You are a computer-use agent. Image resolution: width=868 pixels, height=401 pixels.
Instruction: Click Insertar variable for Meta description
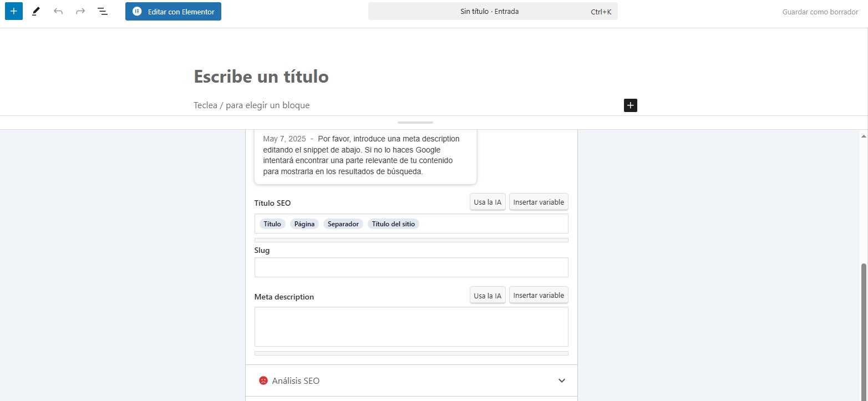tap(539, 296)
